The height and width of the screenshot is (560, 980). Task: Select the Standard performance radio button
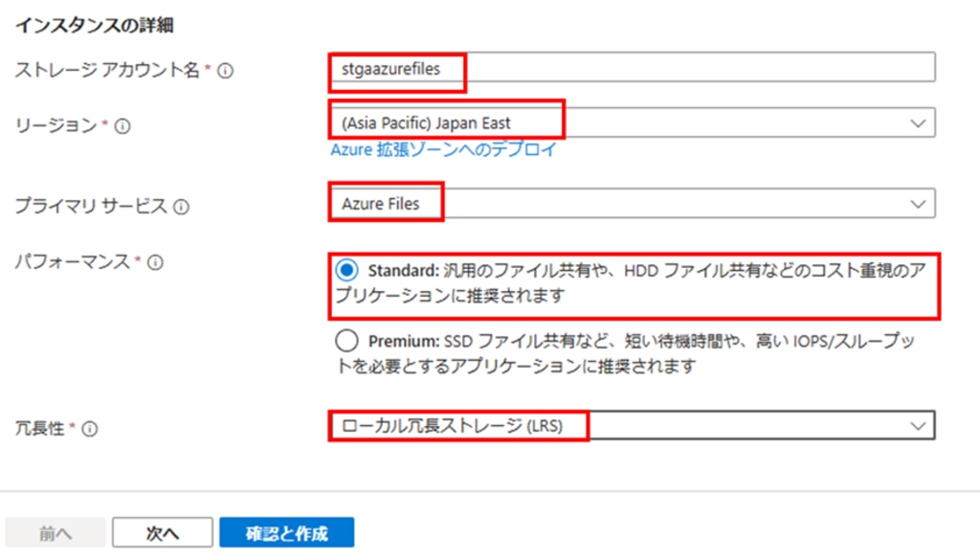click(x=346, y=270)
